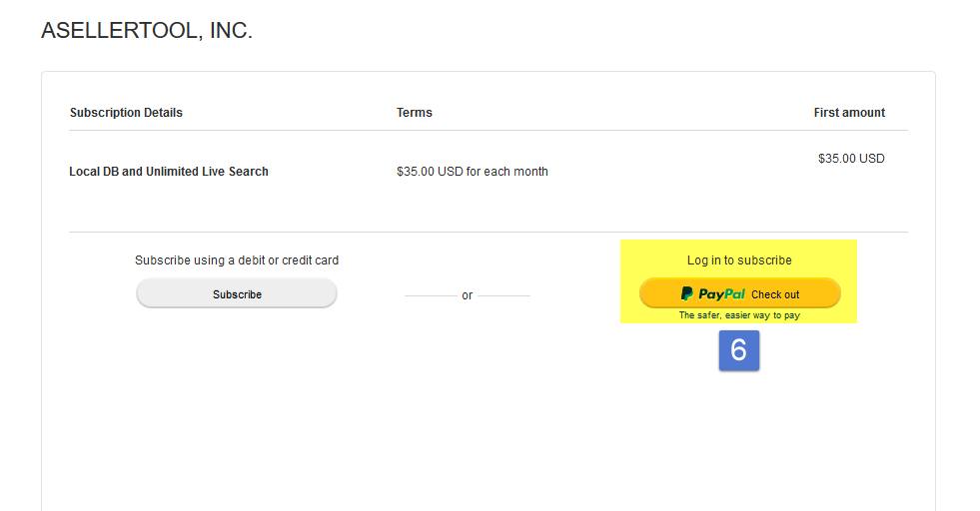Click the Log in to subscribe label
This screenshot has width=980, height=511.
(739, 259)
